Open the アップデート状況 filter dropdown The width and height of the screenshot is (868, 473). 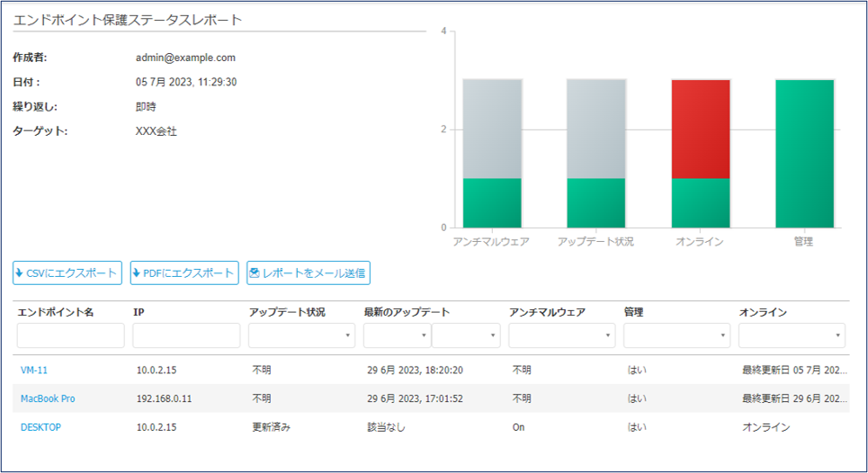(x=302, y=335)
